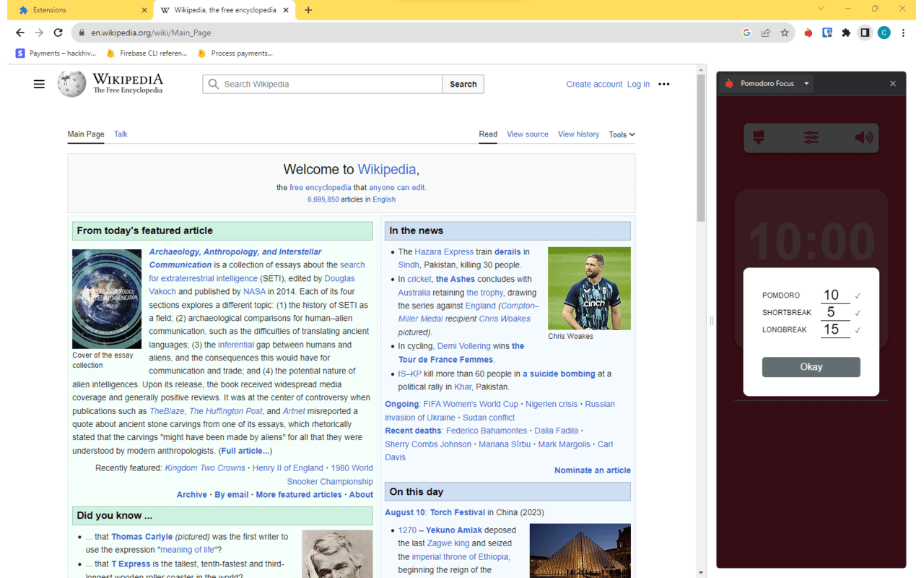Select the Read tab
The height and width of the screenshot is (578, 924).
488,134
